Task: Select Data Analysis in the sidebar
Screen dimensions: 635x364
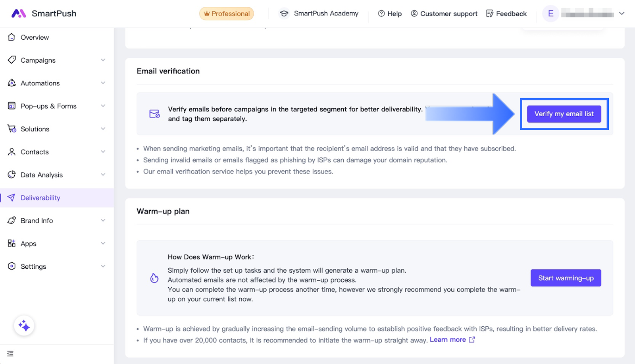Action: (x=42, y=175)
